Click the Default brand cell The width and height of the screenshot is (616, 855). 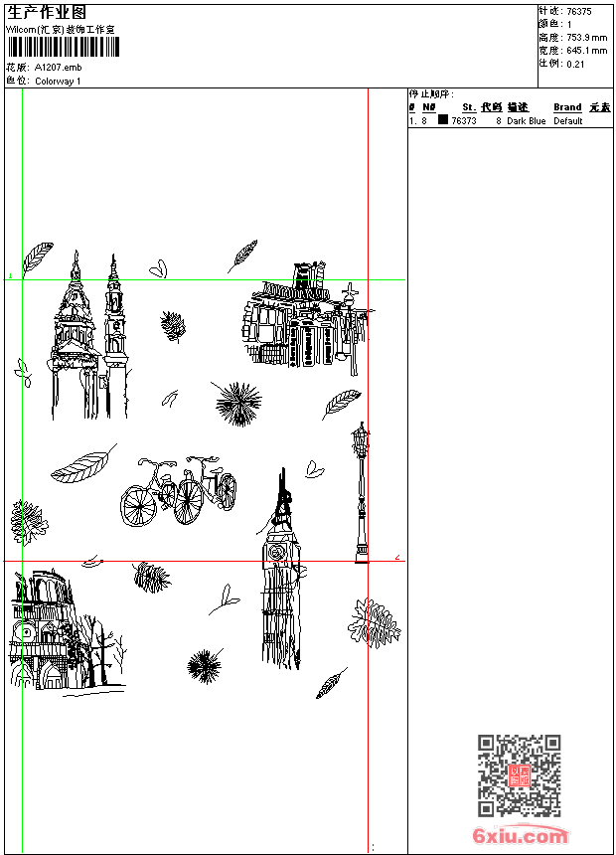coord(568,121)
